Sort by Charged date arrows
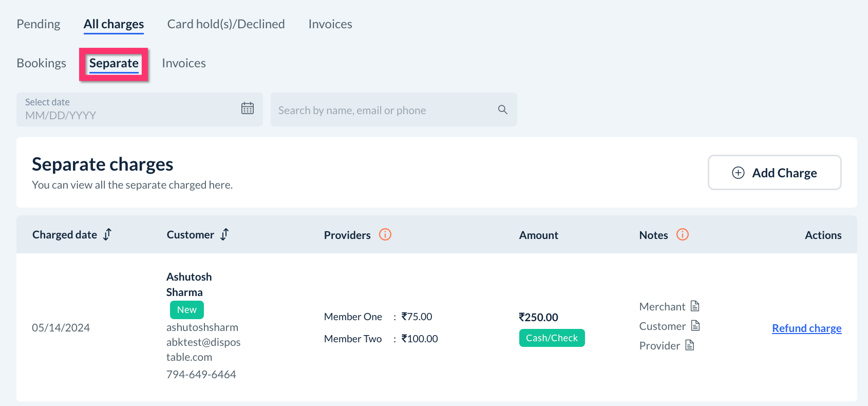This screenshot has width=868, height=406. pyautogui.click(x=107, y=235)
